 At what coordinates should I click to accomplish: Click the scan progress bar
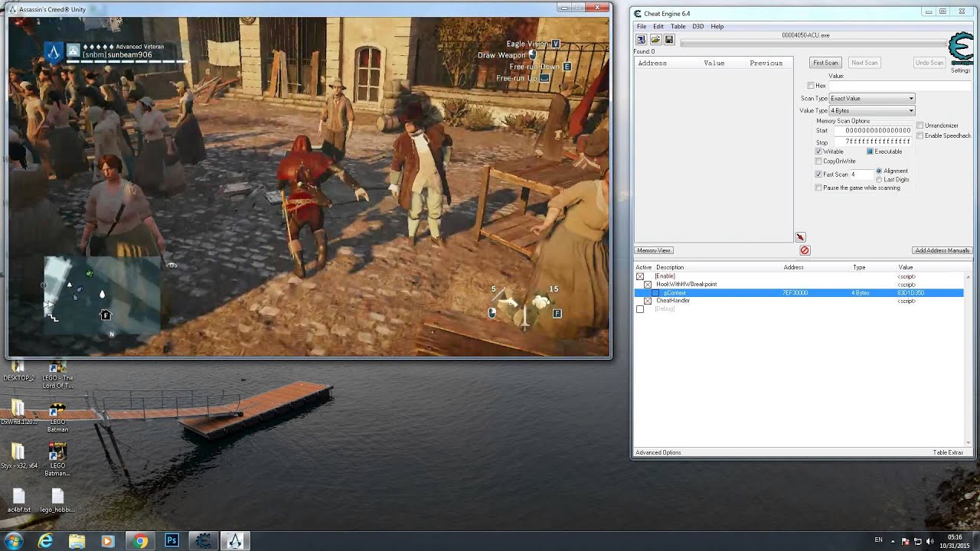[812, 44]
